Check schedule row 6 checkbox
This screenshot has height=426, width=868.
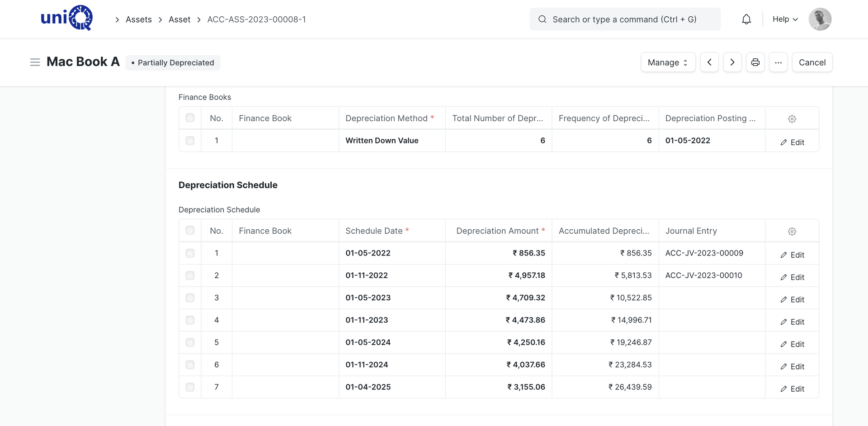pos(190,364)
